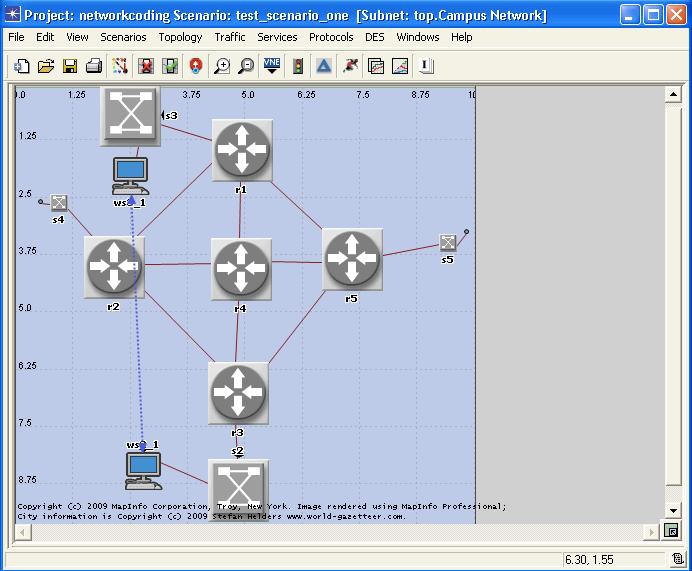
Task: Open the Scenarios menu
Action: coord(123,37)
